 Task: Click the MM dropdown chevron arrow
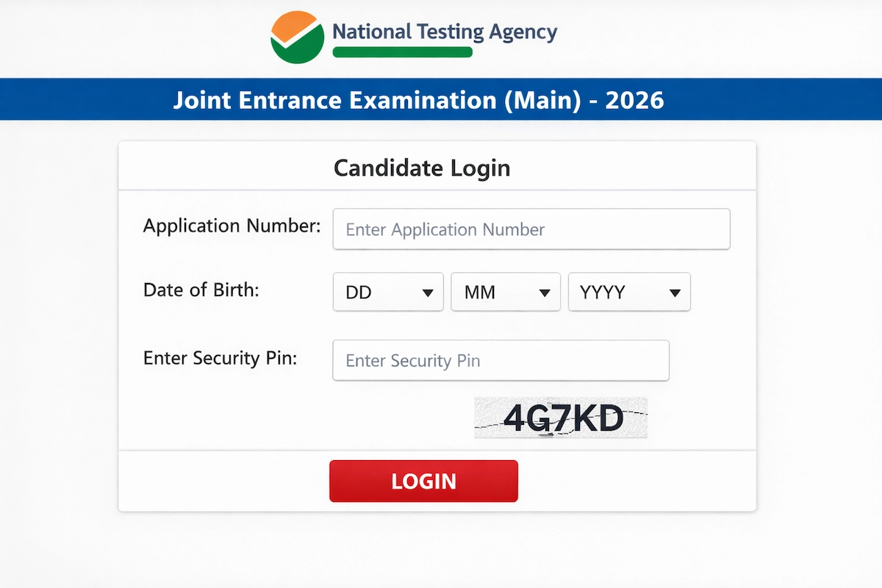(546, 292)
